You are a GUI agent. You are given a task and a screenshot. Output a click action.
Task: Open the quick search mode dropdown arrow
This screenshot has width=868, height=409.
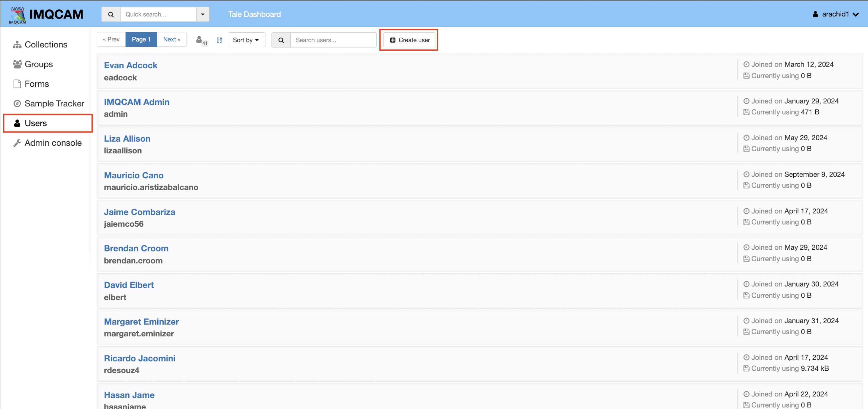pos(203,15)
